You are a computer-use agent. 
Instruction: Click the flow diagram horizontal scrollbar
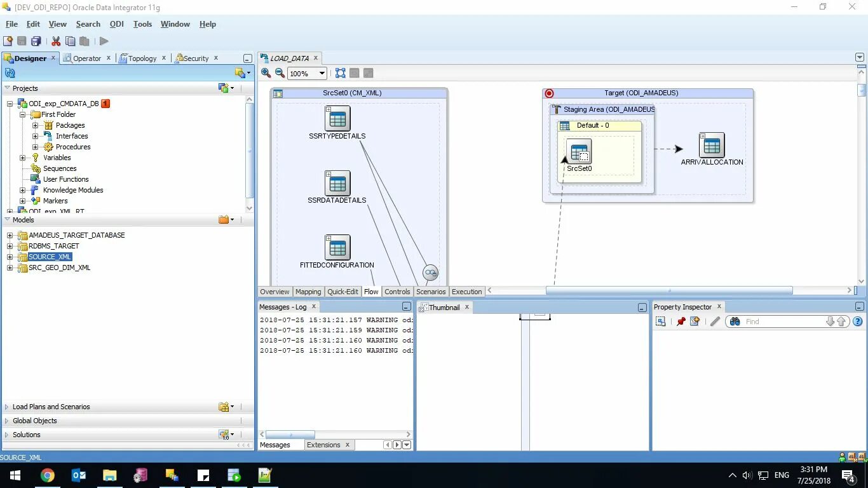click(x=669, y=290)
